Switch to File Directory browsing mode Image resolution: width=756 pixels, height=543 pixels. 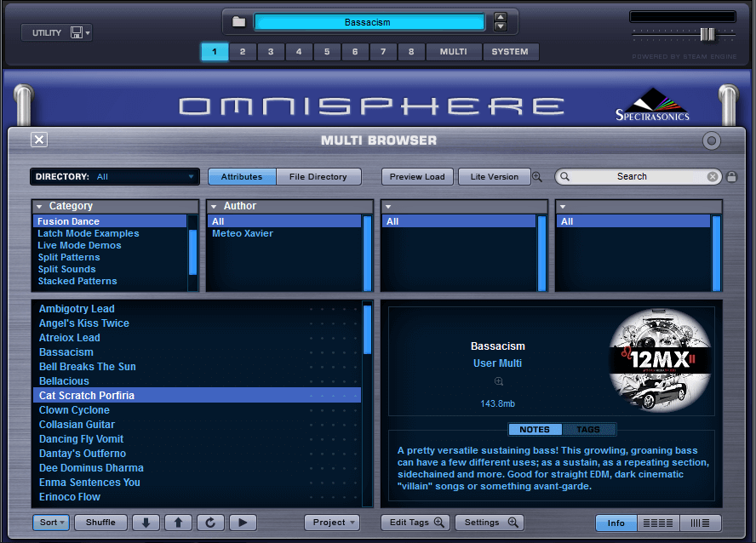318,177
